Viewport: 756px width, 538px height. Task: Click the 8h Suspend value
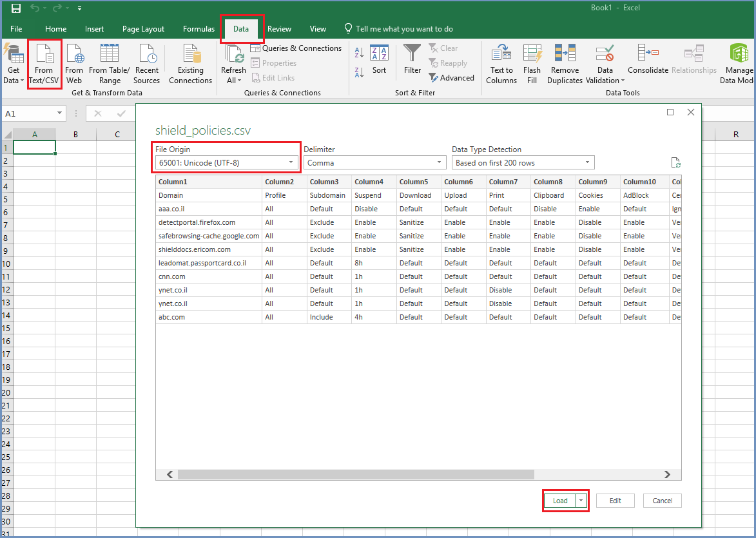coord(374,264)
